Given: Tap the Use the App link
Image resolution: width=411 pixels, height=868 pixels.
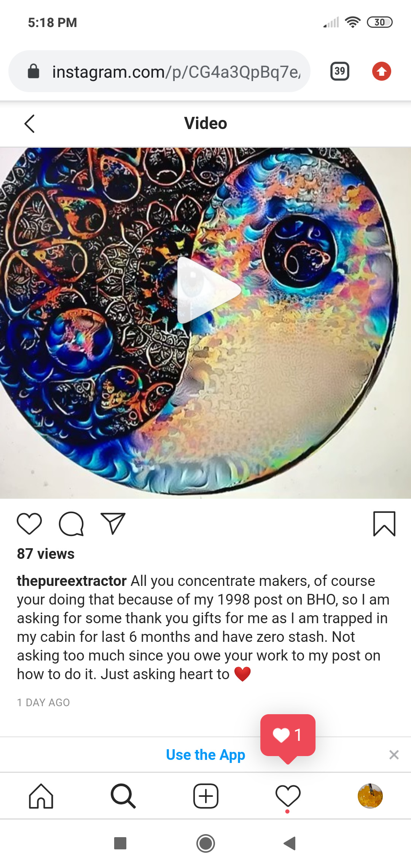Looking at the screenshot, I should coord(205,755).
